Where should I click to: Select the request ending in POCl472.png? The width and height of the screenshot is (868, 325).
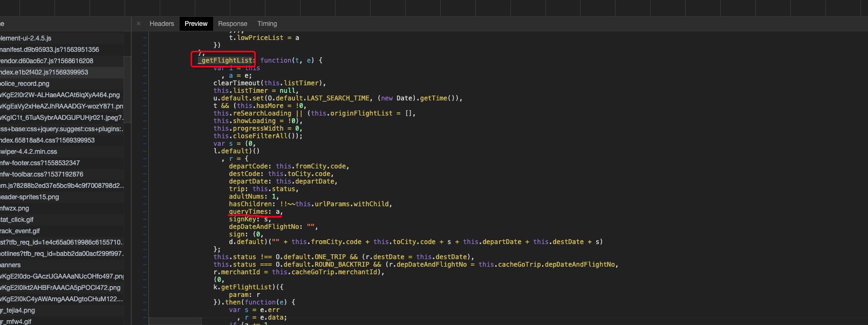(x=62, y=288)
